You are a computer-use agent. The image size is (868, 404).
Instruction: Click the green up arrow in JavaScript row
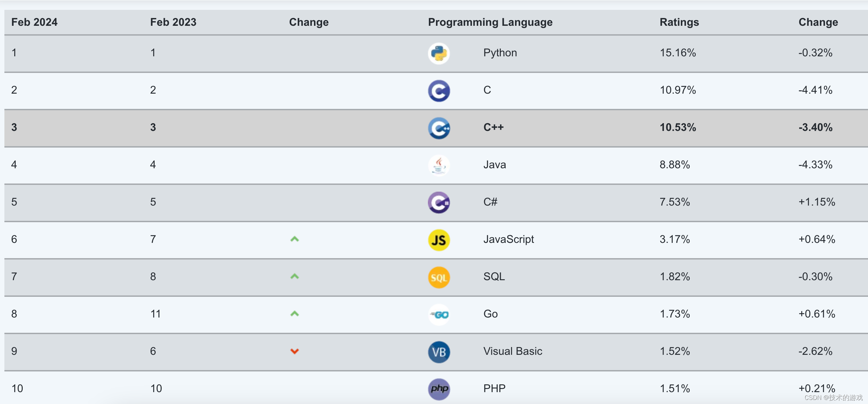(x=295, y=239)
